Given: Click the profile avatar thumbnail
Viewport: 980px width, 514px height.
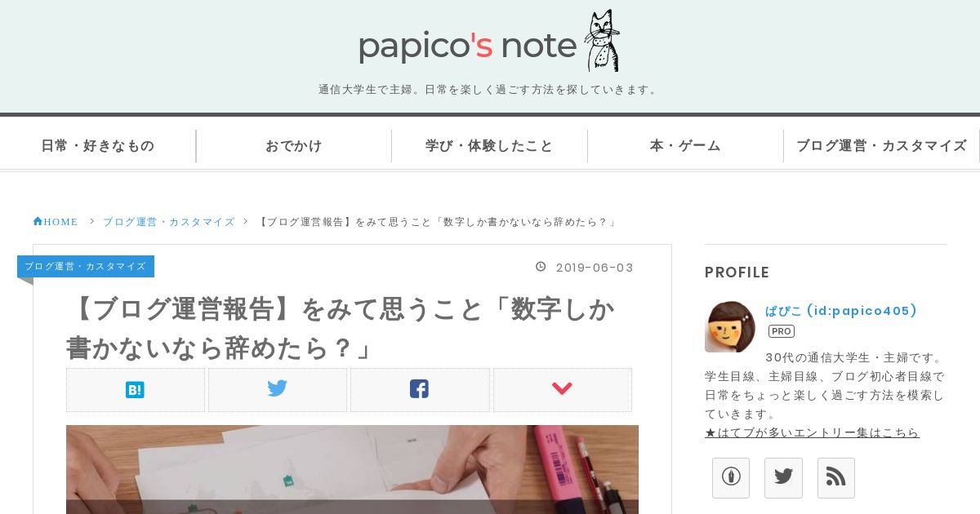Looking at the screenshot, I should 730,326.
